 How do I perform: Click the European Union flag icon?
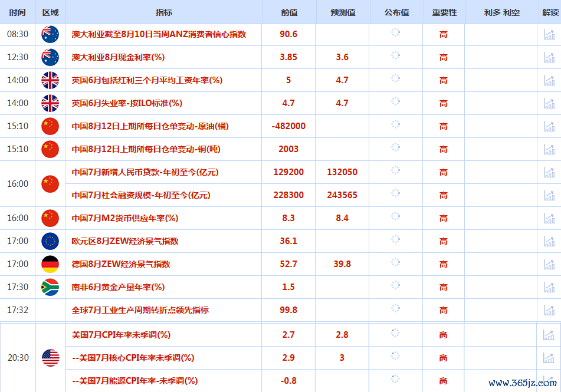click(x=50, y=241)
